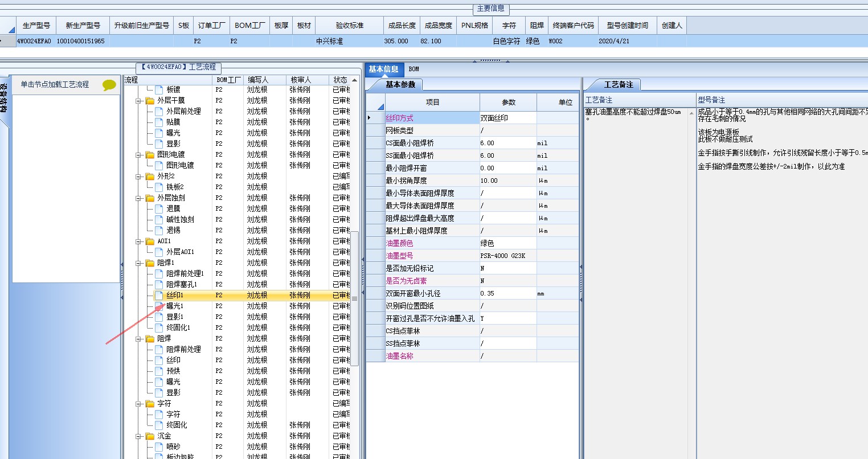Click the document icon beside 外层前处理

(159, 111)
